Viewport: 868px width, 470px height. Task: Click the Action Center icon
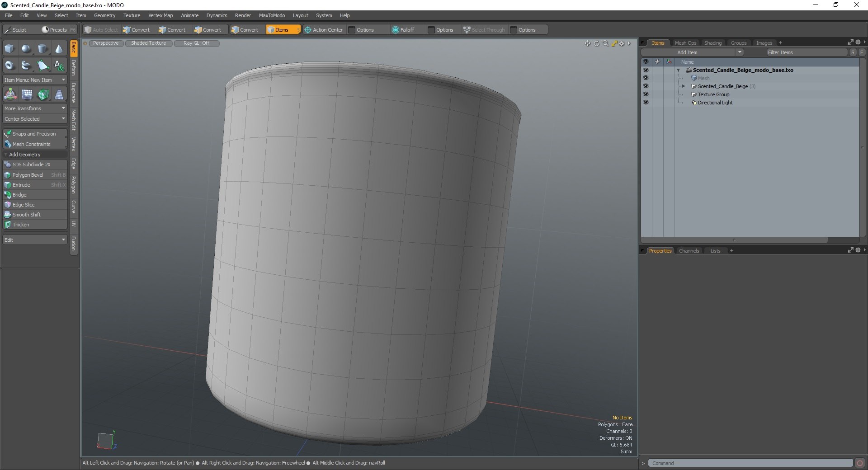[308, 30]
